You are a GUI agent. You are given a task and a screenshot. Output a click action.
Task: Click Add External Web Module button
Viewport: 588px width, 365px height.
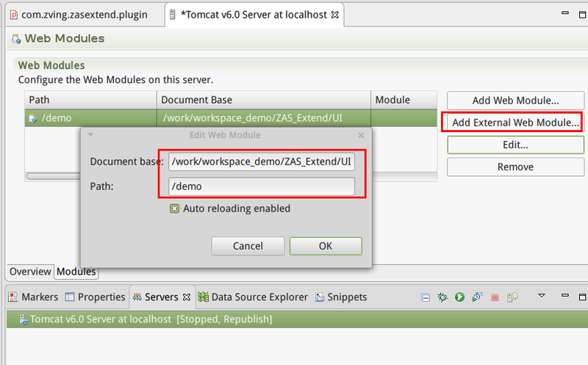coord(514,123)
